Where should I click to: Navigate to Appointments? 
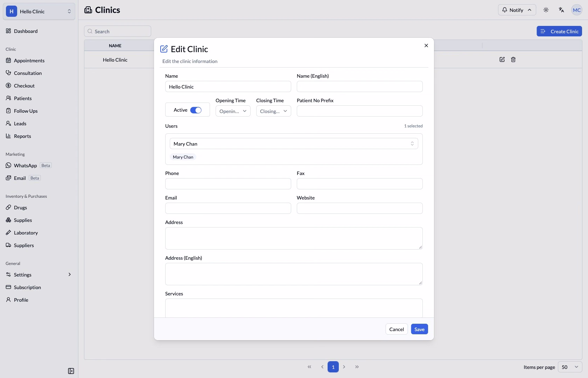pyautogui.click(x=39, y=60)
